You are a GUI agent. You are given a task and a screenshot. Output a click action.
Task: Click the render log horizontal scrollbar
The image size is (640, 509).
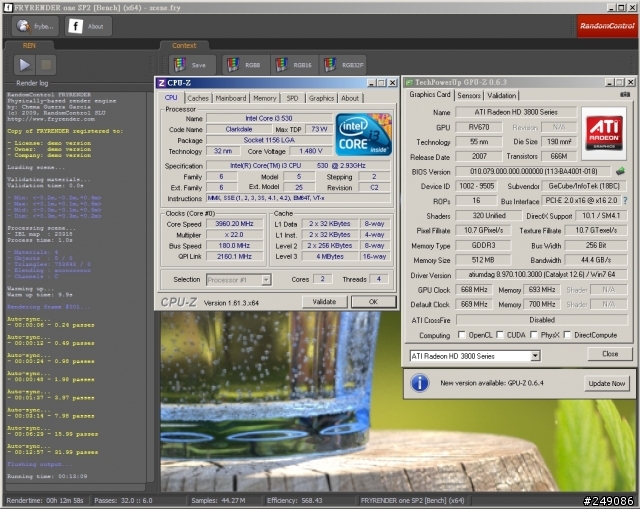pos(76,487)
